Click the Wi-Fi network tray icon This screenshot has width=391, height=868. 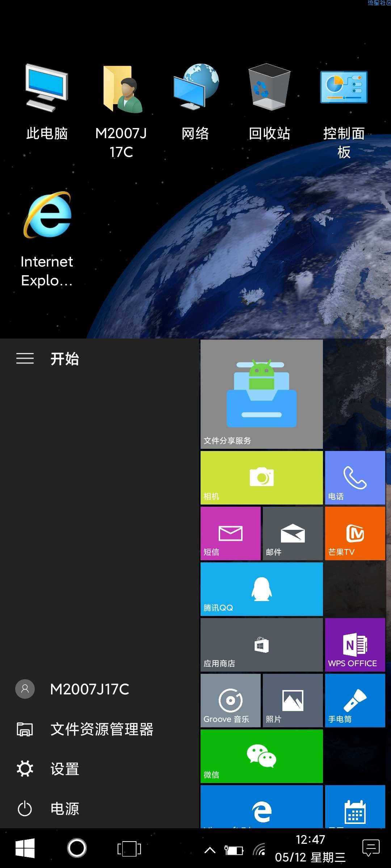259,850
